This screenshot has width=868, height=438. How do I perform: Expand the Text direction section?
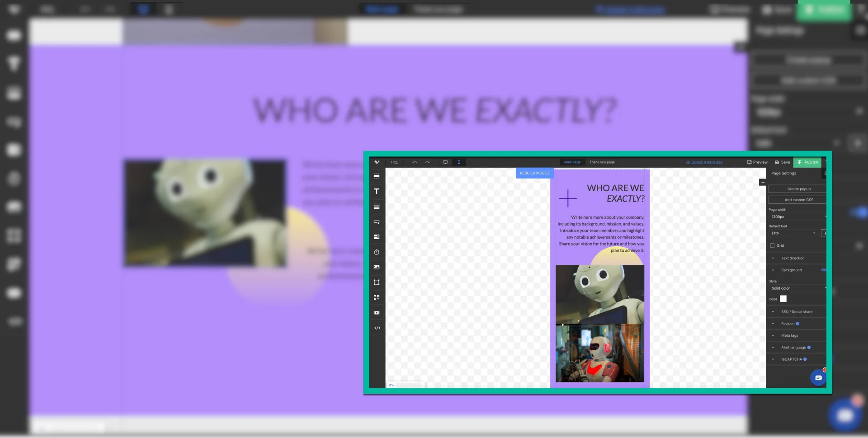pyautogui.click(x=794, y=258)
